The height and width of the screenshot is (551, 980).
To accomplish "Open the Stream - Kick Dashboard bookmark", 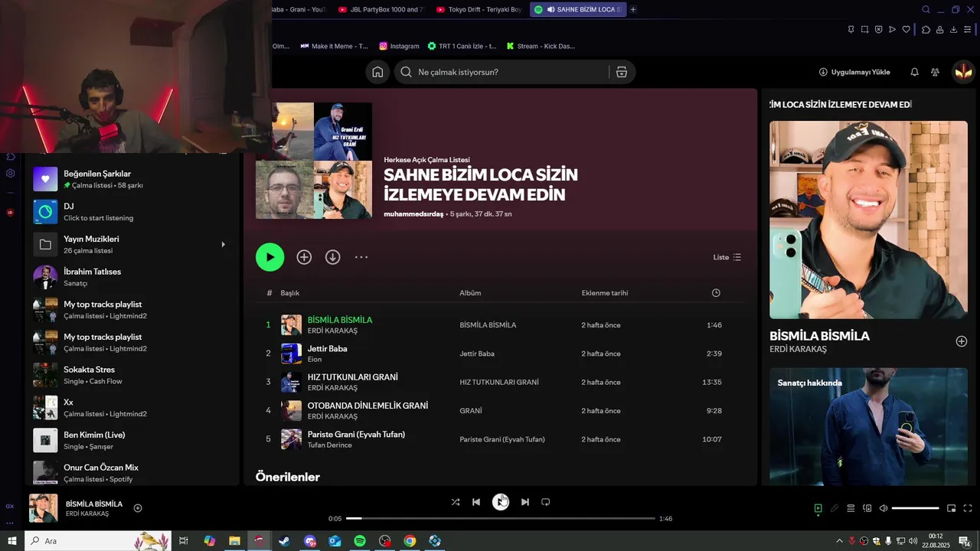I will [x=541, y=46].
